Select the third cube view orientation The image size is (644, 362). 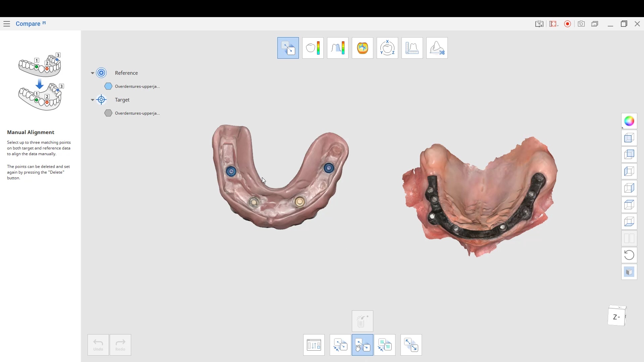pyautogui.click(x=629, y=171)
